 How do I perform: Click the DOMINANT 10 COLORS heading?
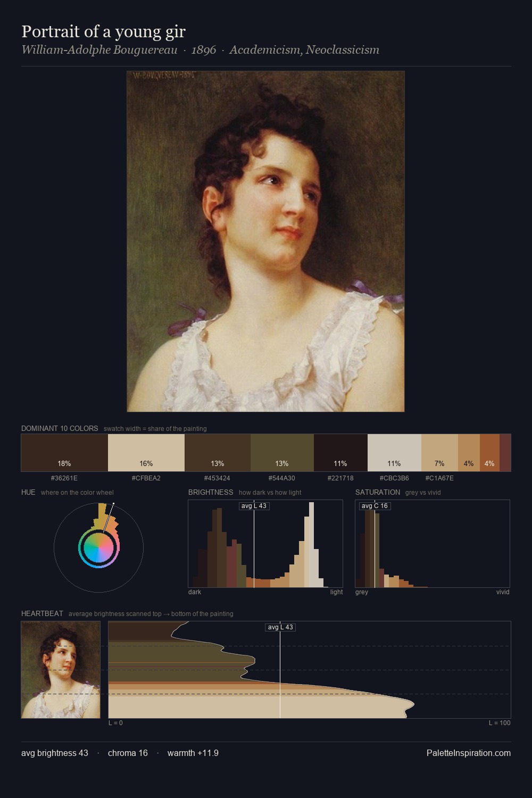tap(60, 428)
